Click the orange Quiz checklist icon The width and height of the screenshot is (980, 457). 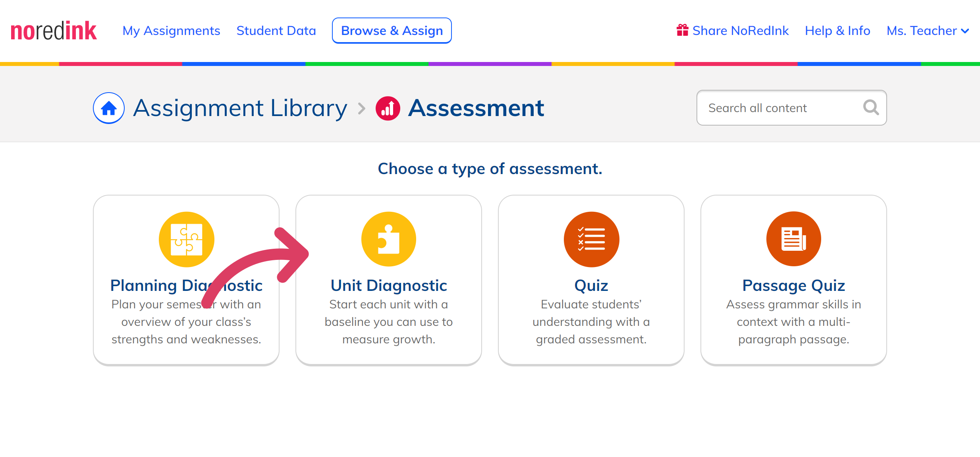pyautogui.click(x=591, y=239)
